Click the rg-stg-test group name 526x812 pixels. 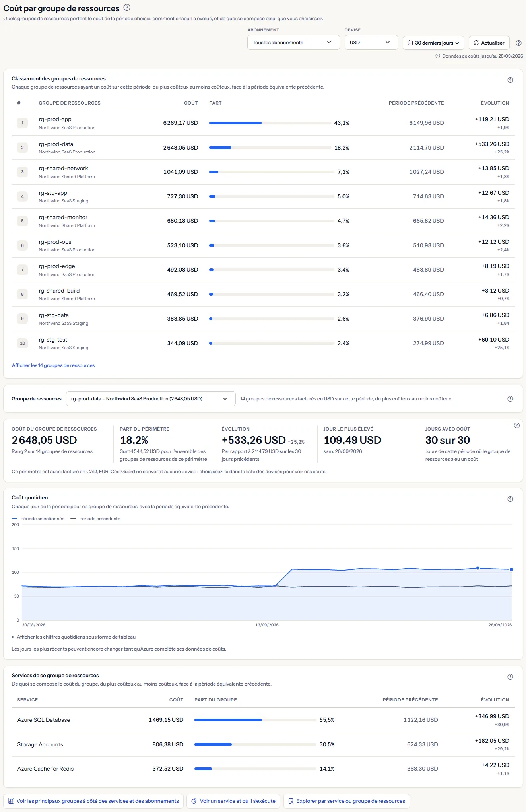tap(53, 340)
